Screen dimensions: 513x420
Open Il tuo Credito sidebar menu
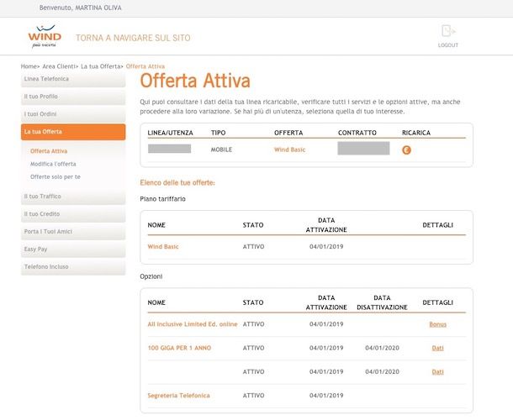coord(73,214)
